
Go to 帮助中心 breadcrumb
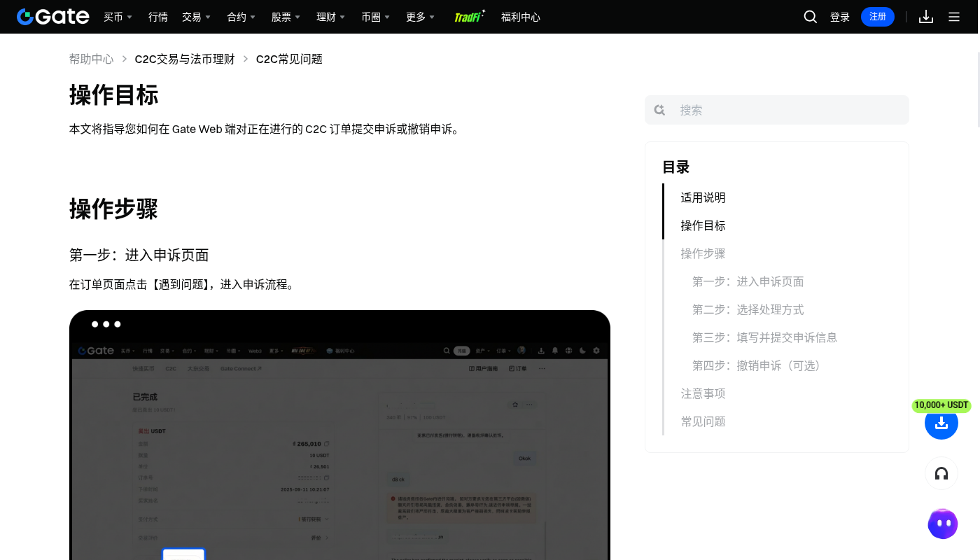tap(91, 59)
